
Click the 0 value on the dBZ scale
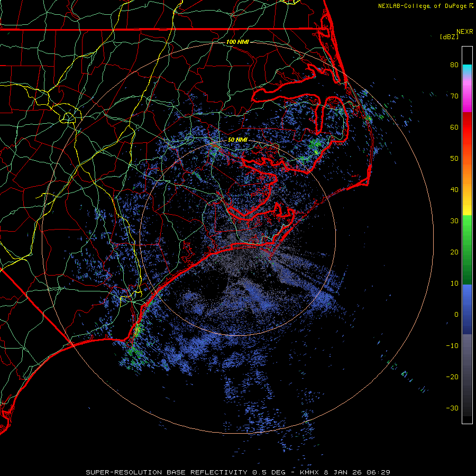(456, 315)
